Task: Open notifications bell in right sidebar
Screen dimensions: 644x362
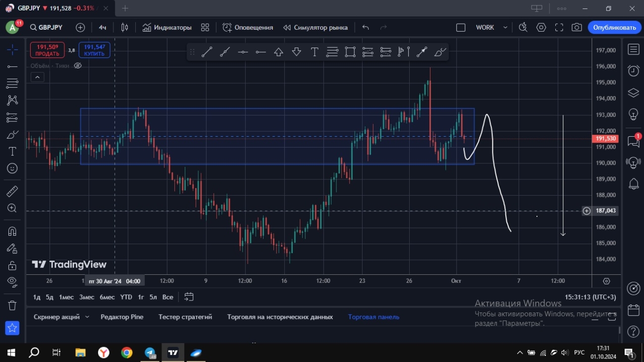Action: 633,184
